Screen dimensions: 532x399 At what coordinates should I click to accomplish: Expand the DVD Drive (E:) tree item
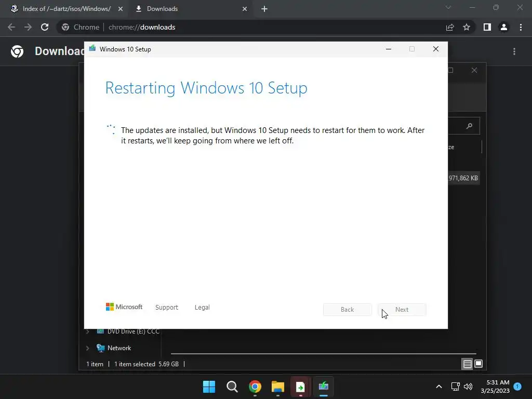(87, 331)
